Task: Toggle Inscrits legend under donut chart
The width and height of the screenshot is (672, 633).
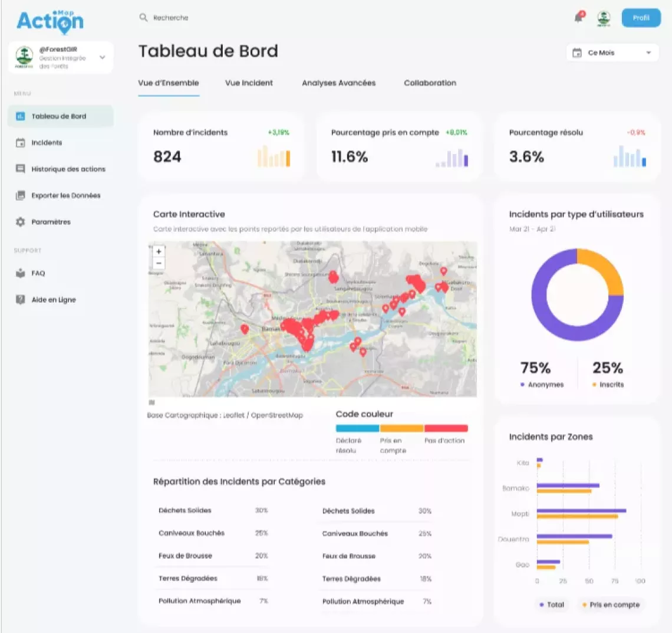Action: [x=608, y=385]
